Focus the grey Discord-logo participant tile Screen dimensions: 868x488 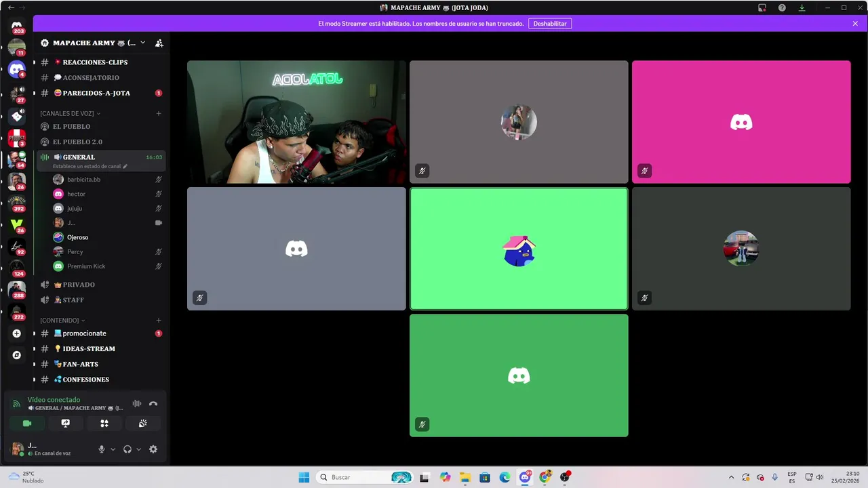[x=296, y=249]
